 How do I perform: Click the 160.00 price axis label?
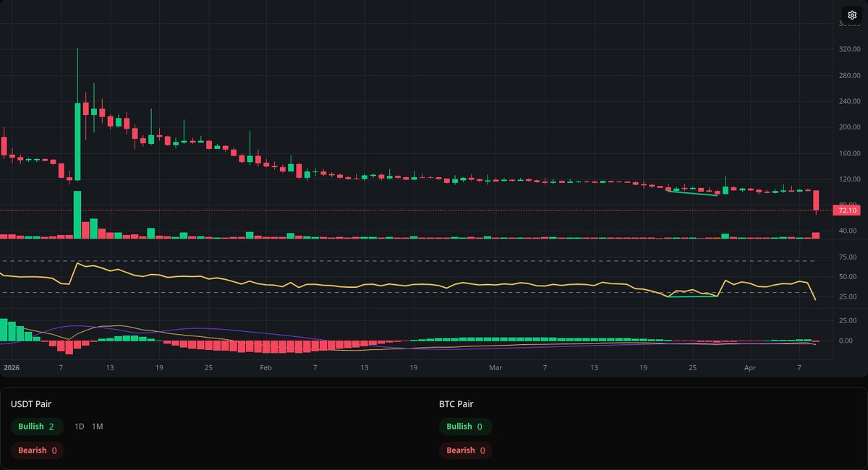[x=848, y=153]
